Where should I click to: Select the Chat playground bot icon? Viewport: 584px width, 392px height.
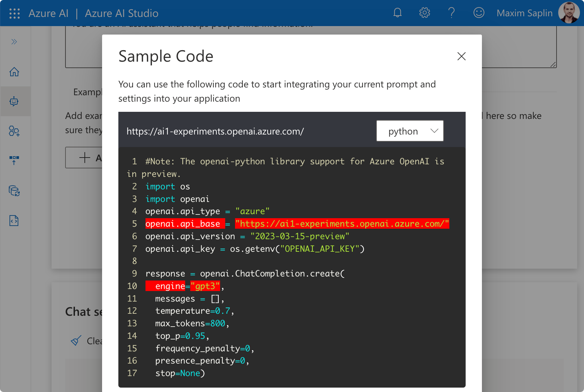tap(14, 101)
